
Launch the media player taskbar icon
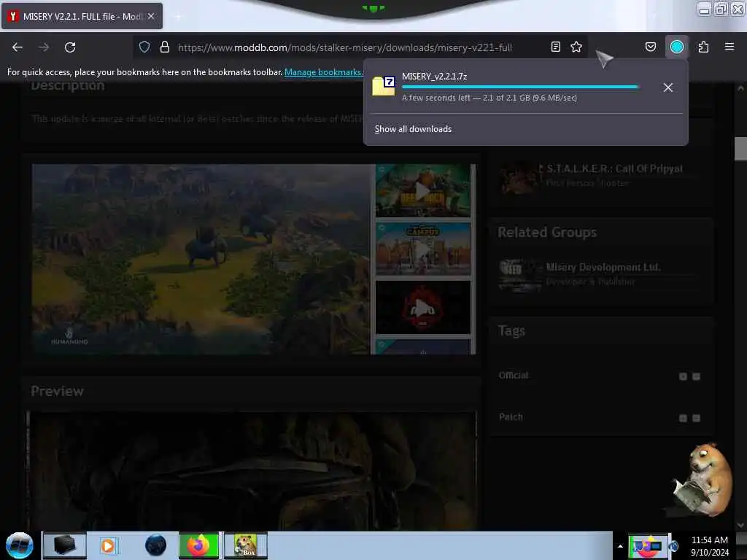(108, 545)
